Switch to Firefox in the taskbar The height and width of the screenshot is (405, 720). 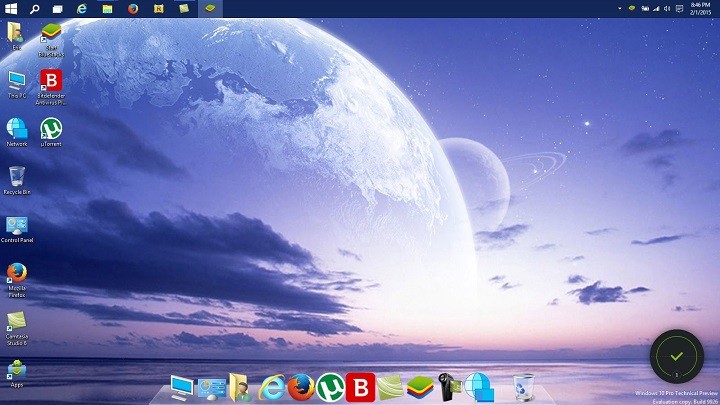coord(133,9)
